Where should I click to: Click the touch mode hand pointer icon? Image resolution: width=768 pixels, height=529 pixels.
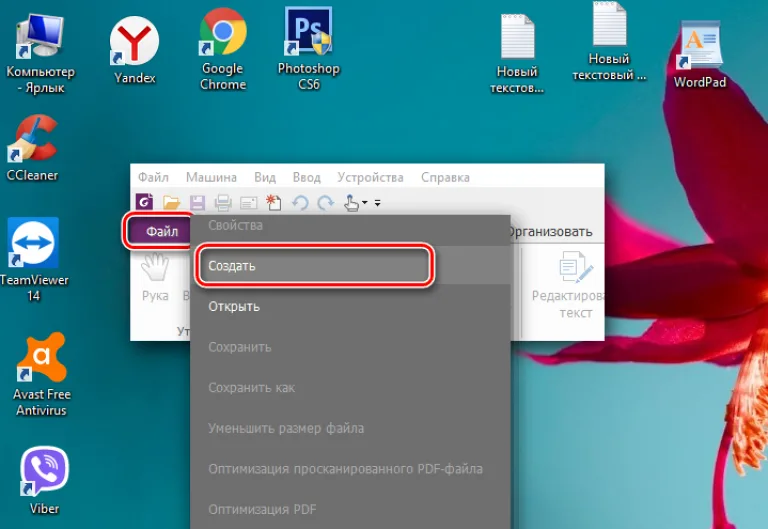click(x=351, y=202)
